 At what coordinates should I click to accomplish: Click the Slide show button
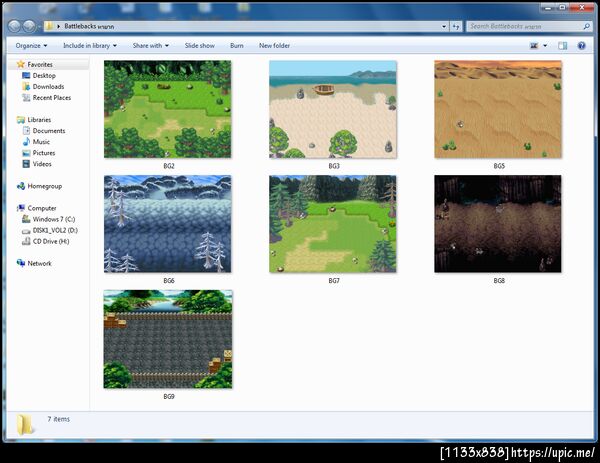click(199, 46)
